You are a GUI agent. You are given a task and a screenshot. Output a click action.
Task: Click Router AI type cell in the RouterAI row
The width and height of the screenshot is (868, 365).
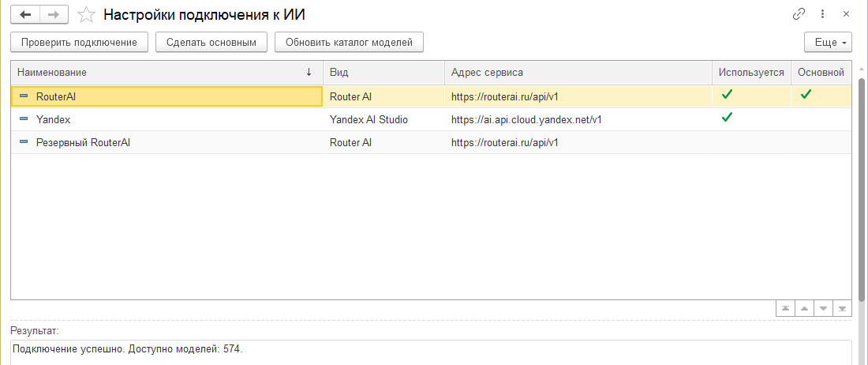tap(384, 96)
